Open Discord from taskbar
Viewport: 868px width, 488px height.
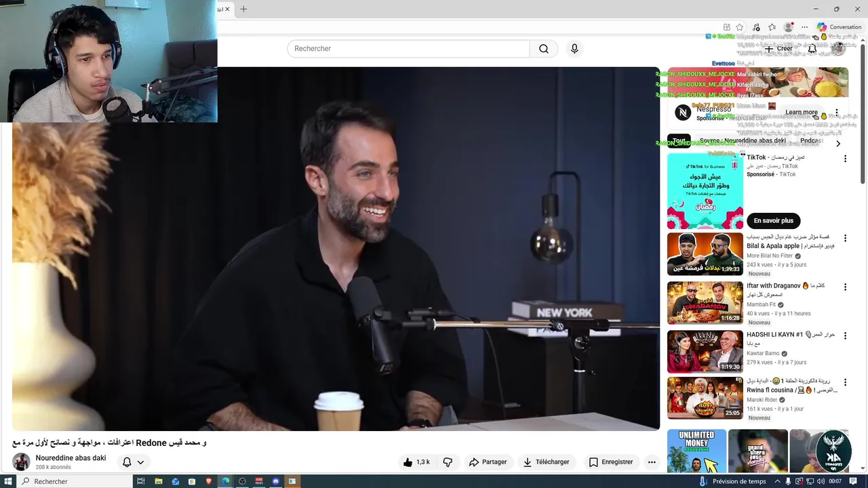275,481
